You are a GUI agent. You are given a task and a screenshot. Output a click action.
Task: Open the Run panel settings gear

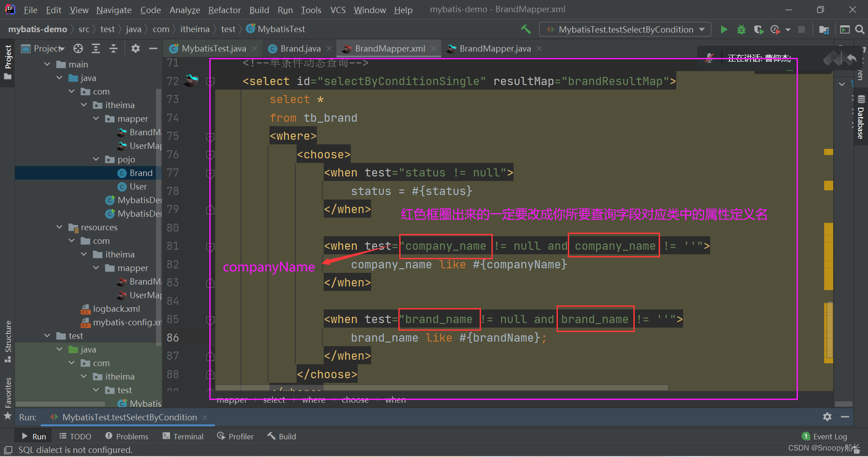[x=827, y=417]
